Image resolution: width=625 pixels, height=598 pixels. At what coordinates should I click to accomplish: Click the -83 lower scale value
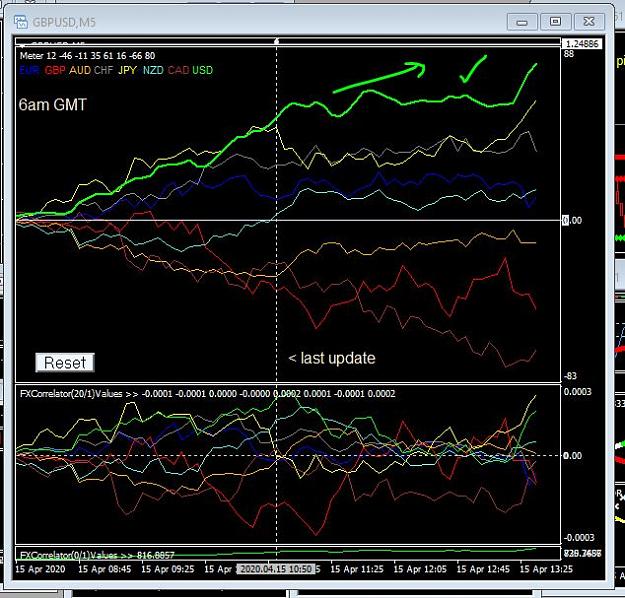[x=570, y=376]
